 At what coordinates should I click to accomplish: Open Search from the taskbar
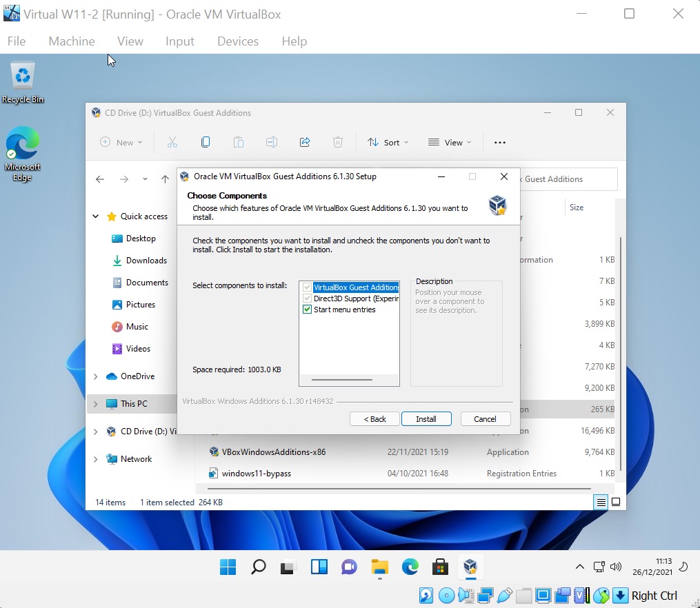pyautogui.click(x=259, y=567)
